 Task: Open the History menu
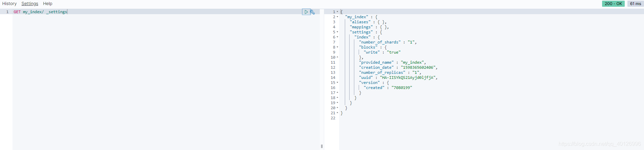click(x=9, y=4)
